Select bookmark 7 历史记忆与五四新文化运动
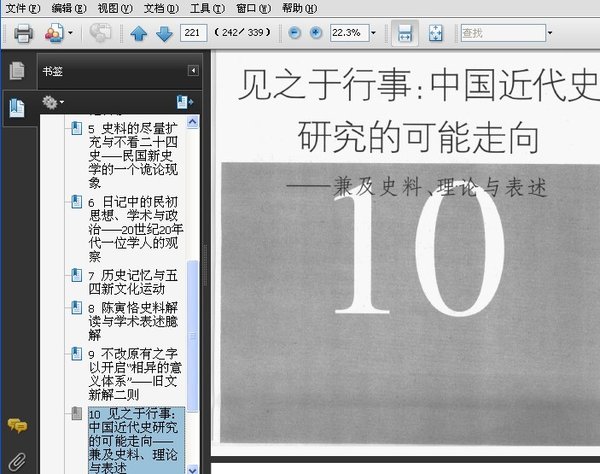600x474 pixels. [133, 282]
